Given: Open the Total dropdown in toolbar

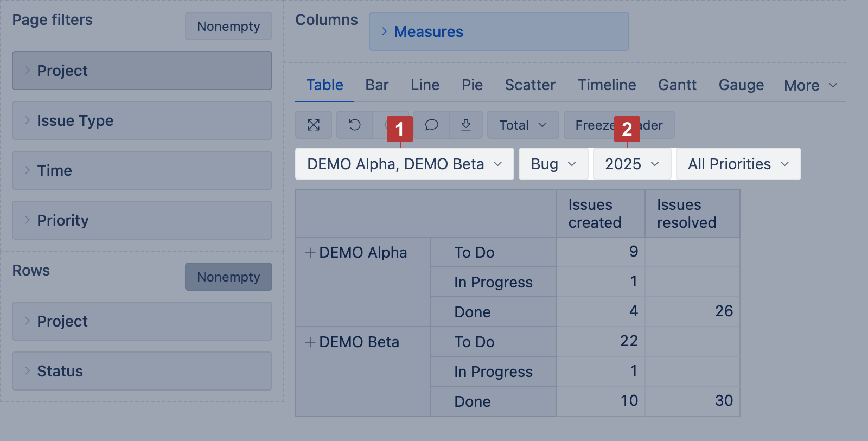Looking at the screenshot, I should (522, 125).
